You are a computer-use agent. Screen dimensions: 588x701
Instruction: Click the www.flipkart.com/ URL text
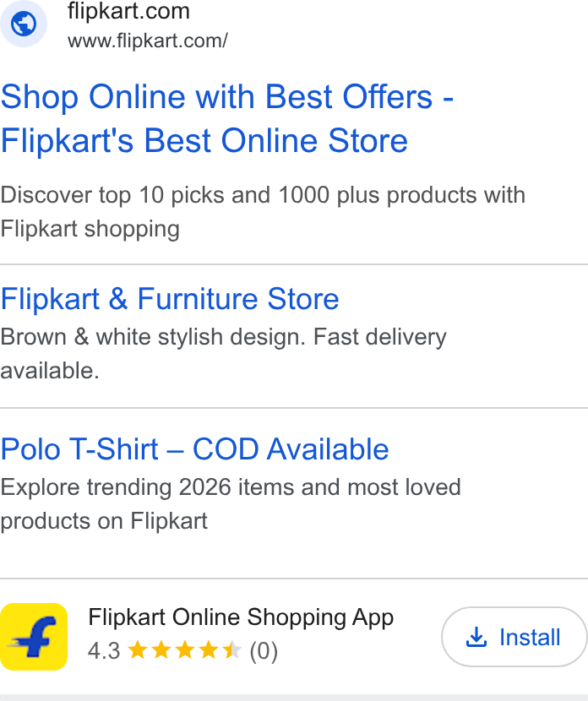pos(148,41)
